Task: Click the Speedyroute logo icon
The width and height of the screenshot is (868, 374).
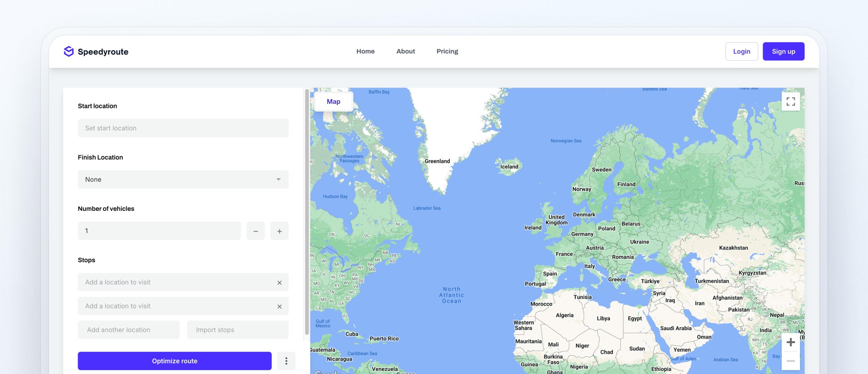Action: coord(69,51)
